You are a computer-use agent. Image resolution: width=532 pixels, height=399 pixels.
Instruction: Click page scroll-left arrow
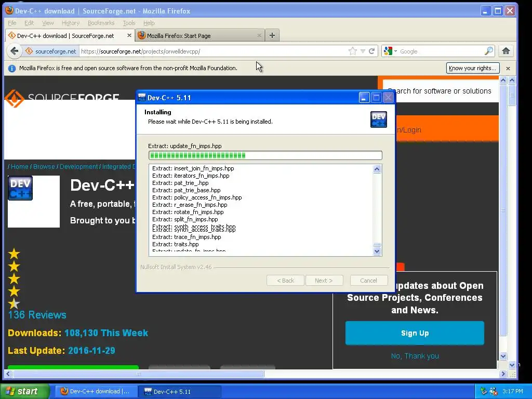[x=8, y=374]
